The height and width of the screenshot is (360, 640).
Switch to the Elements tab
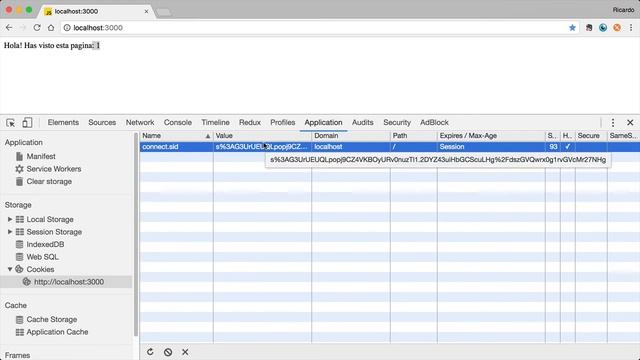pyautogui.click(x=63, y=122)
